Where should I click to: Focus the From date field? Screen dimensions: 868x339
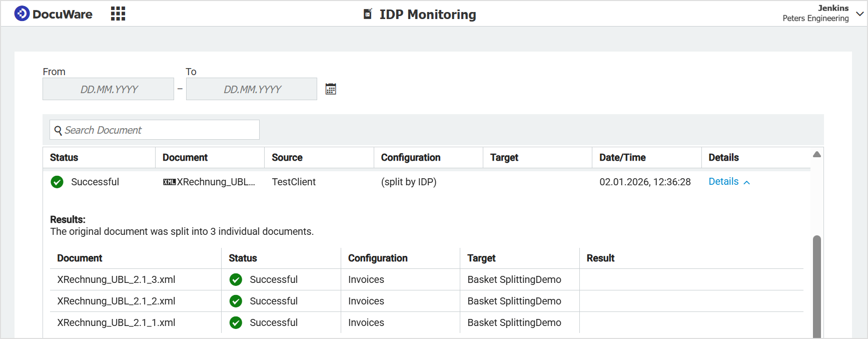[109, 89]
